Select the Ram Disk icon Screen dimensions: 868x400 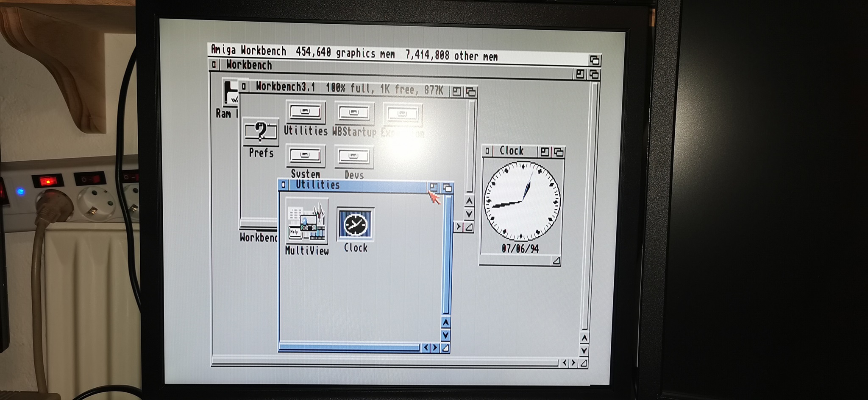(x=231, y=92)
